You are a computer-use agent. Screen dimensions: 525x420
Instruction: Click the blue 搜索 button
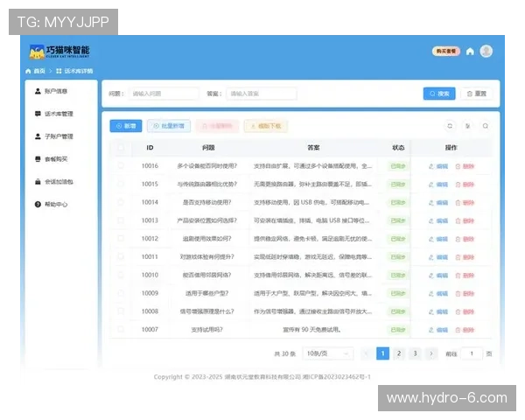coord(439,94)
